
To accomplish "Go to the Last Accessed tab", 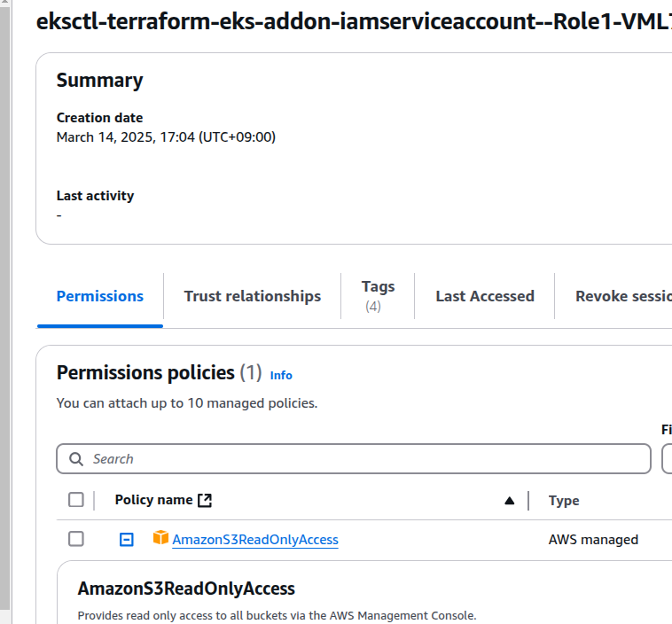I will pos(485,296).
